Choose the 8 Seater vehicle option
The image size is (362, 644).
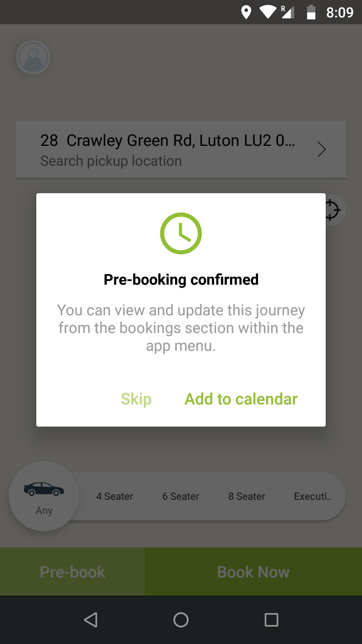pos(247,496)
